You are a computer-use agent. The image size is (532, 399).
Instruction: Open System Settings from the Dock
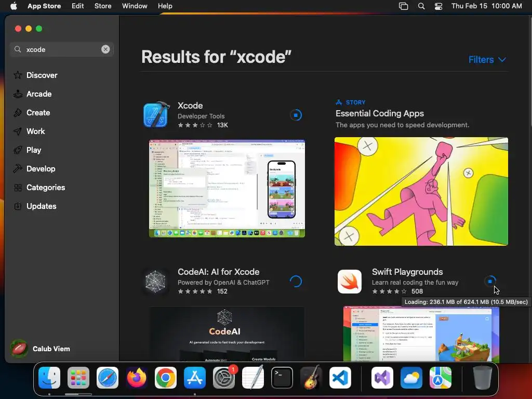224,378
